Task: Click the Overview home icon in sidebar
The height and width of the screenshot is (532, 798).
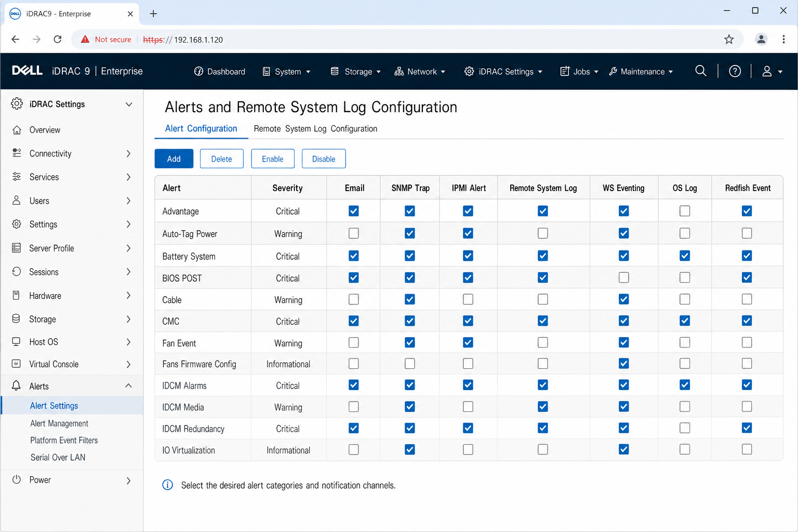Action: (x=17, y=129)
